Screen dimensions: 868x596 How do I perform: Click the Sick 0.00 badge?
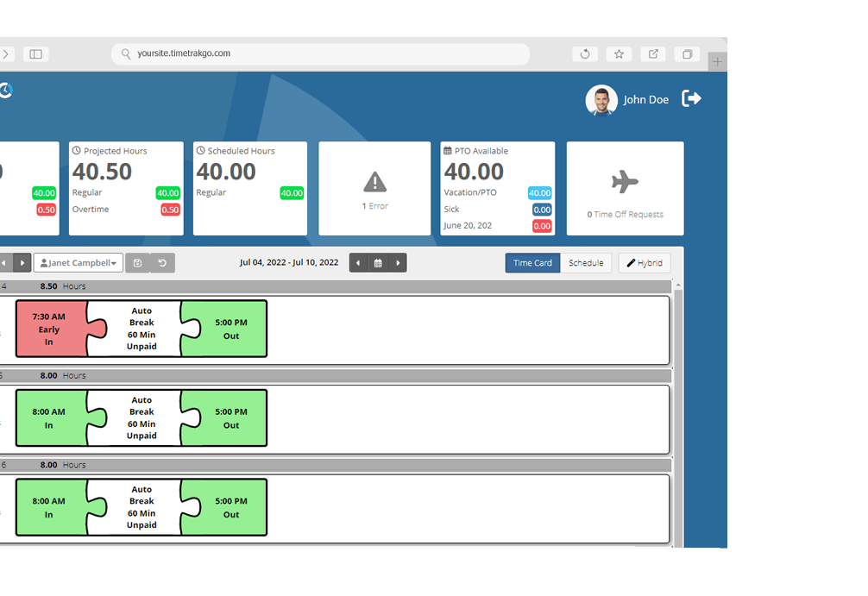pyautogui.click(x=542, y=210)
